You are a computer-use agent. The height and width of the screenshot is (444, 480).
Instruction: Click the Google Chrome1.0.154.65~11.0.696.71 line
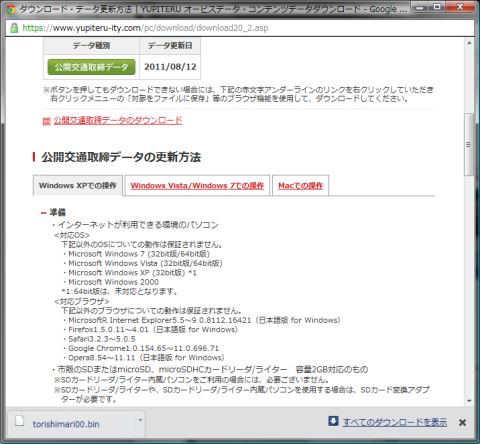(x=141, y=348)
